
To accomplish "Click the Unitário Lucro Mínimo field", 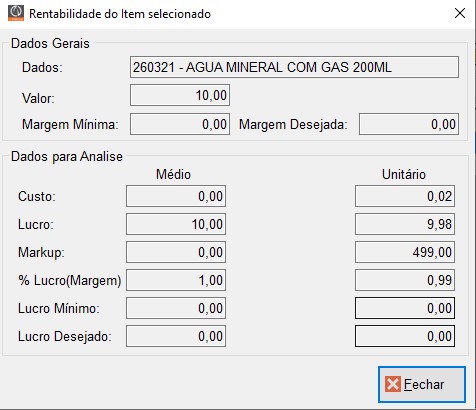I will tap(405, 308).
